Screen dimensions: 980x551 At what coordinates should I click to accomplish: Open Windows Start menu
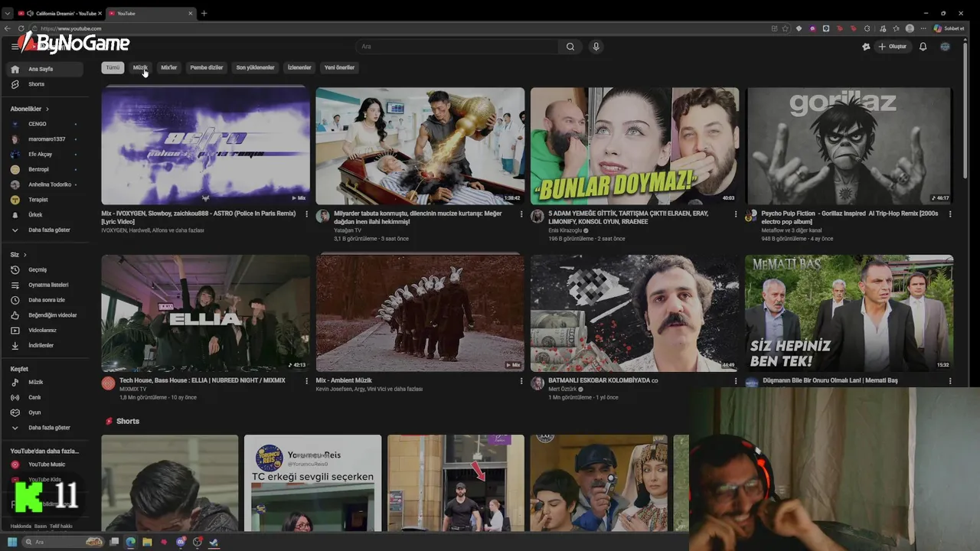click(x=12, y=542)
